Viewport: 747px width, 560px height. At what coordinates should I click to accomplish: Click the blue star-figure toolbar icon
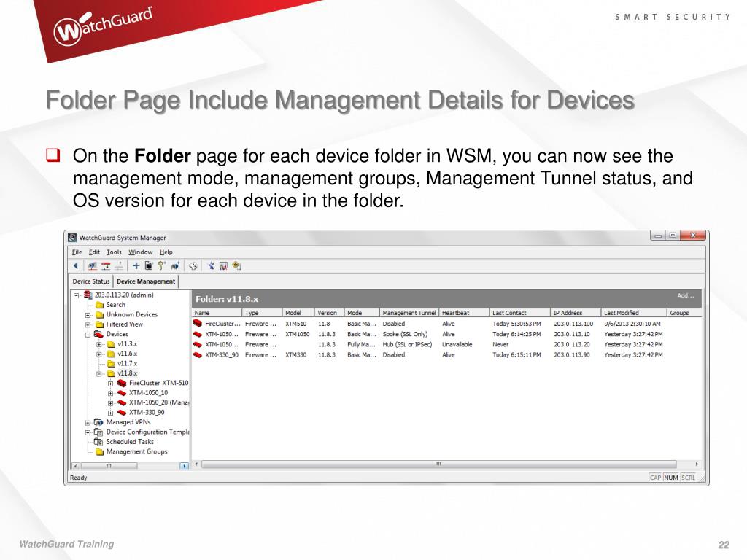[x=211, y=265]
